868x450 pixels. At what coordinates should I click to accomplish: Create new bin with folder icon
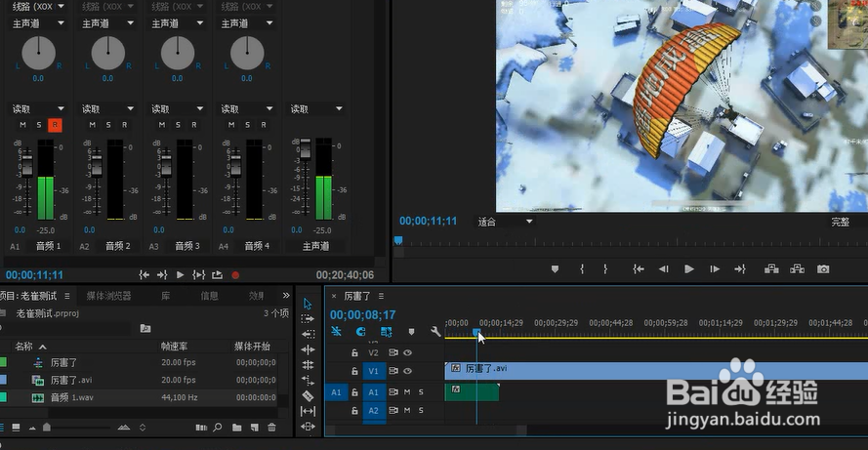237,428
